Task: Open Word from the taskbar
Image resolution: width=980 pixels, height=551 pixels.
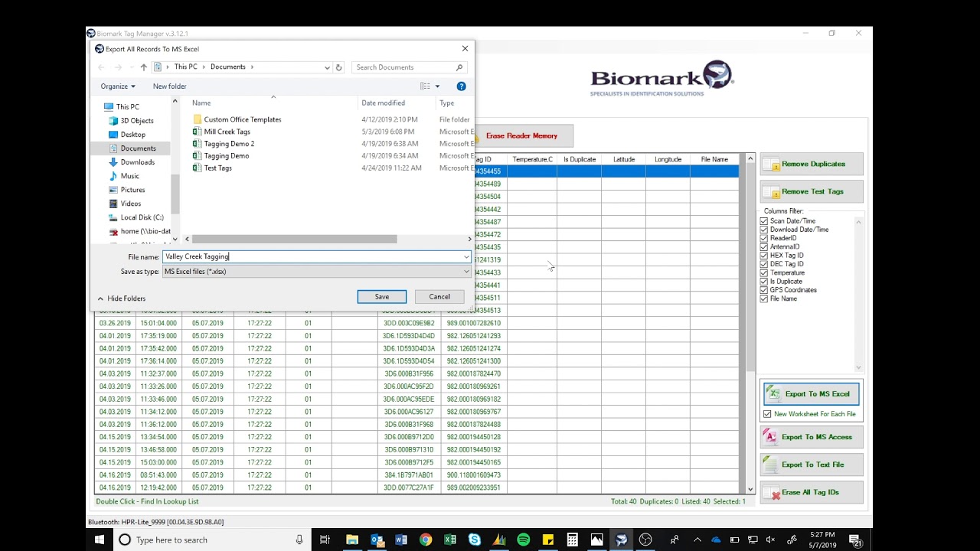Action: pyautogui.click(x=401, y=540)
